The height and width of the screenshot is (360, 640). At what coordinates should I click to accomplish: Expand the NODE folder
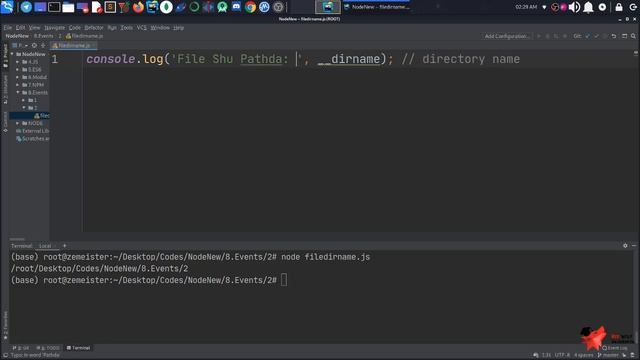tap(18, 123)
